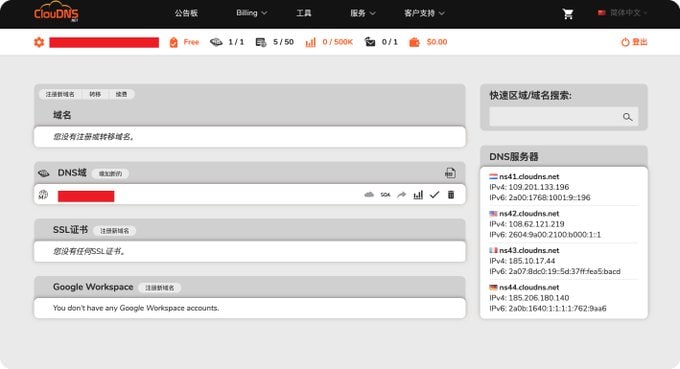Click 登出 to log out

640,42
